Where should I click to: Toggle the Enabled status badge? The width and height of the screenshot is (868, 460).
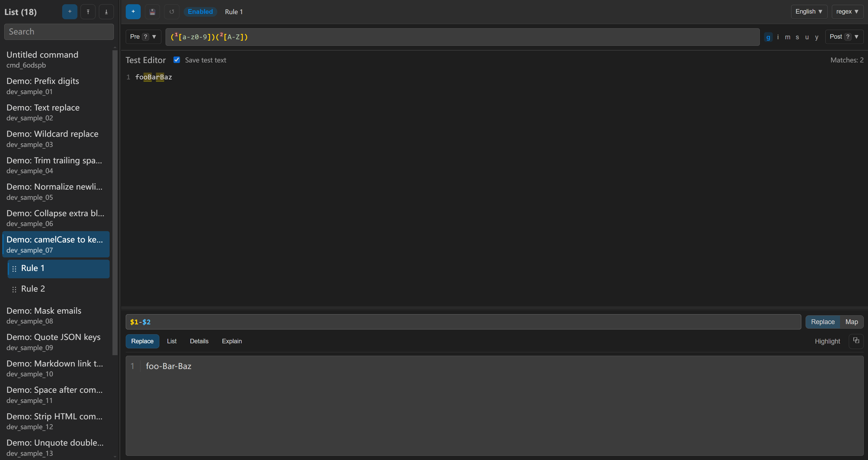(x=200, y=12)
